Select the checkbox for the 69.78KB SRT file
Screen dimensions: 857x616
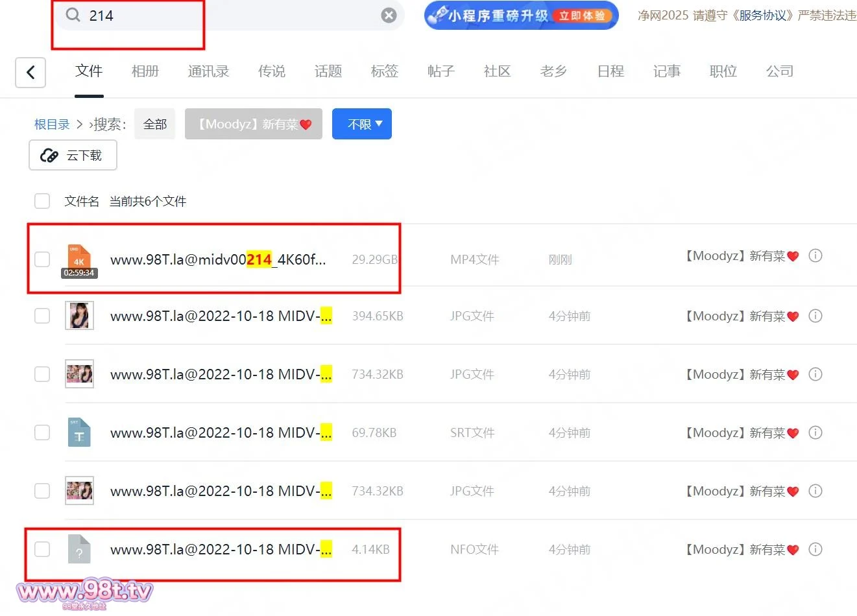(42, 432)
